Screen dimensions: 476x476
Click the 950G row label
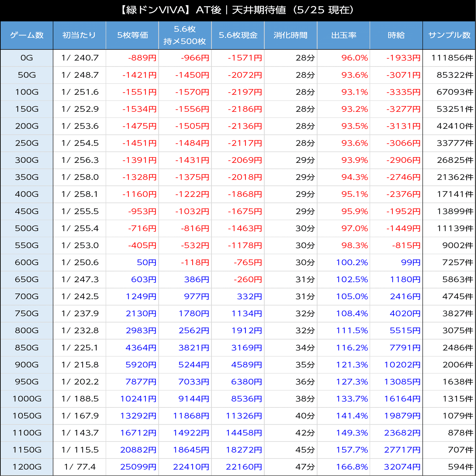pos(27,382)
